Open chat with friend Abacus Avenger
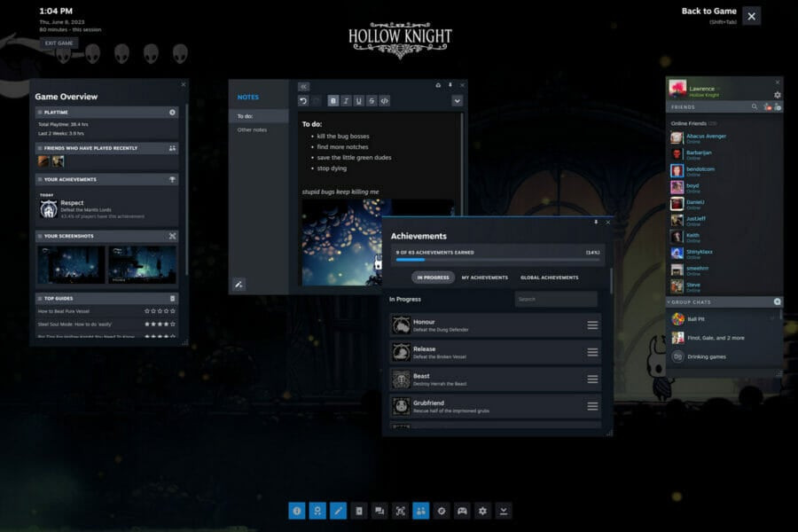This screenshot has width=798, height=532. tap(724, 137)
